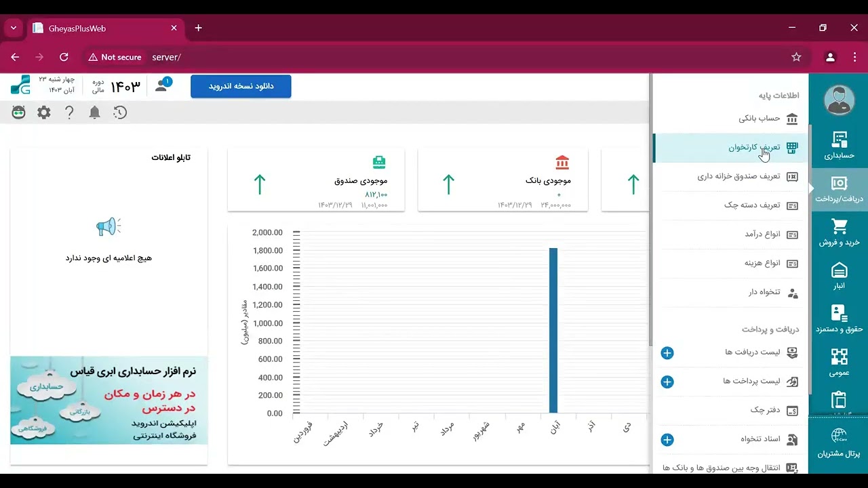
Task: Open Chrome three-dot menu
Action: pyautogui.click(x=854, y=58)
